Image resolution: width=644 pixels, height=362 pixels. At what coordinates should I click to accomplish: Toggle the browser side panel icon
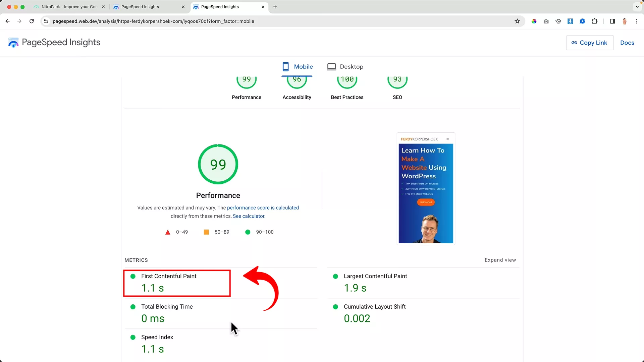pos(612,21)
